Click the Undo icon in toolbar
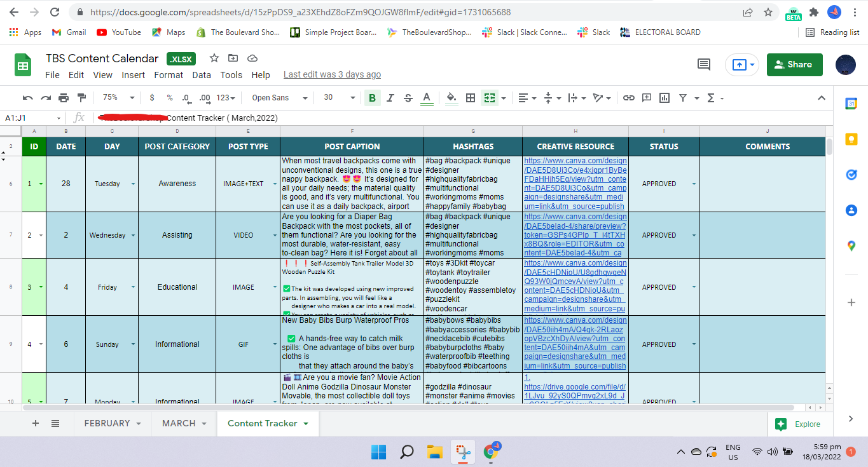868x467 pixels. [28, 98]
